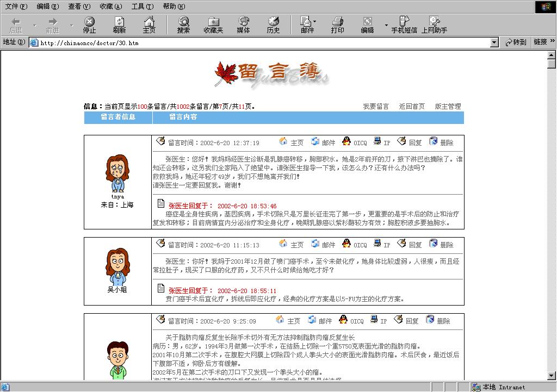Open the Favorites (收藏夹) pane
The width and height of the screenshot is (557, 392).
tap(213, 25)
